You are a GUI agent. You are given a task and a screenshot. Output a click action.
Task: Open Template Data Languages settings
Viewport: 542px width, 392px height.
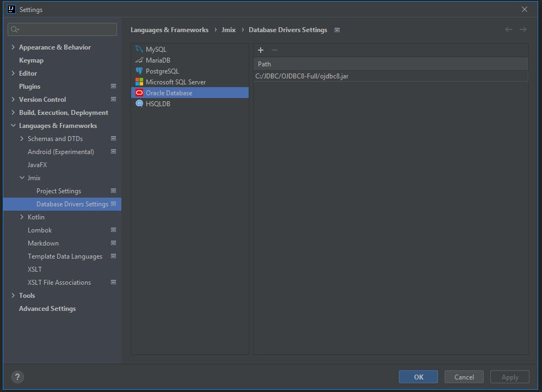(x=65, y=256)
